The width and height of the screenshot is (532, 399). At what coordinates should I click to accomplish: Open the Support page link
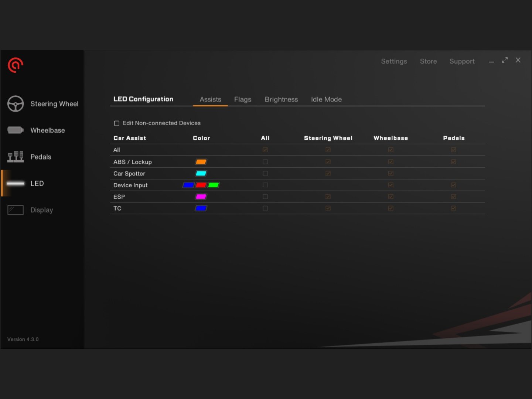click(x=462, y=61)
